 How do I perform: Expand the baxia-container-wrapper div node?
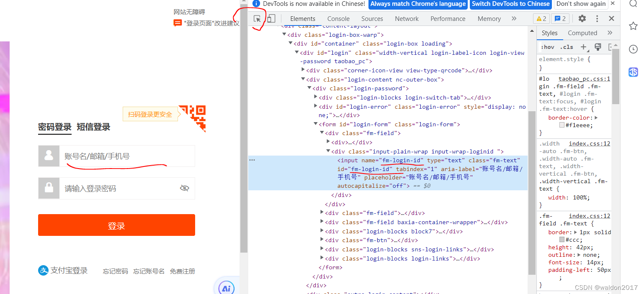click(x=322, y=222)
